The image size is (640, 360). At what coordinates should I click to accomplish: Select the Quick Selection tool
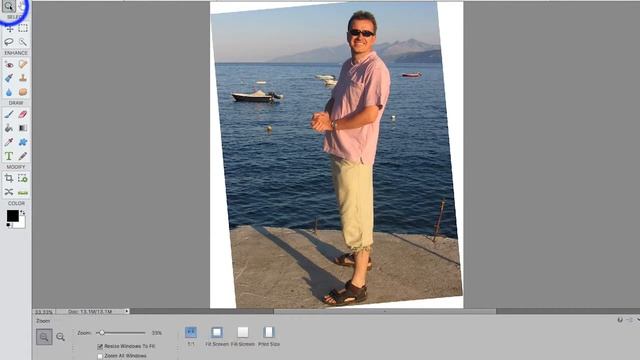point(23,42)
